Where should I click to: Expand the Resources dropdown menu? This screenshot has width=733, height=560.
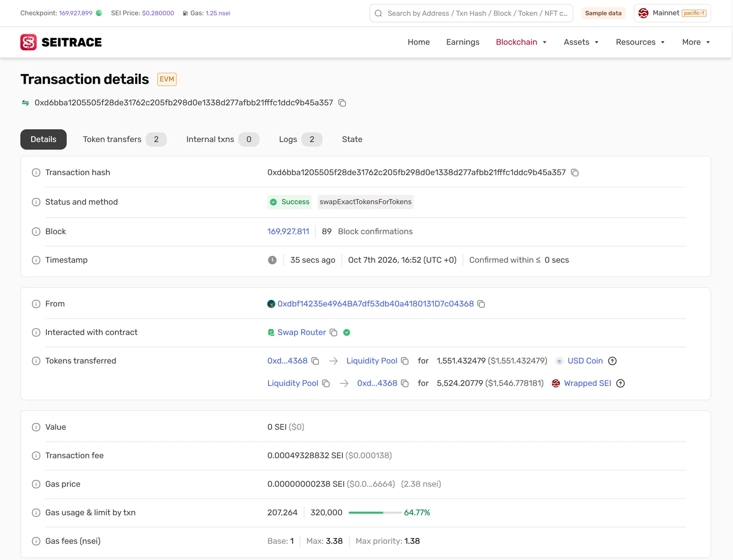click(640, 42)
